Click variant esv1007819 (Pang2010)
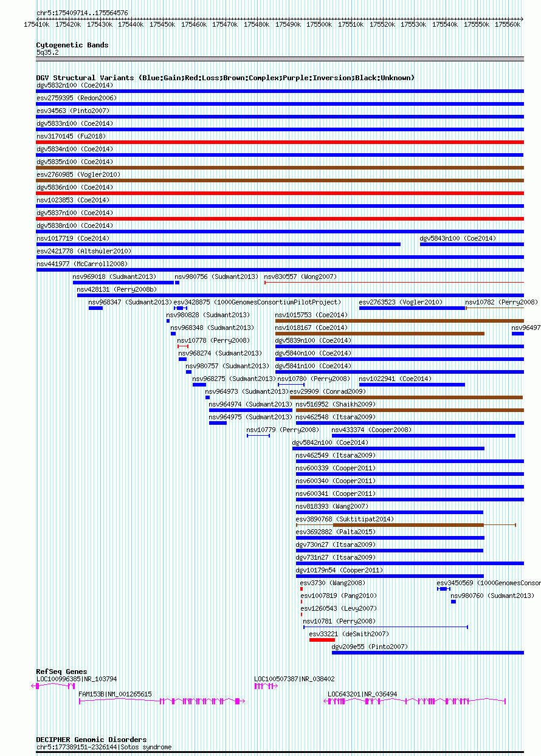Image resolution: width=541 pixels, height=756 pixels. point(302,602)
